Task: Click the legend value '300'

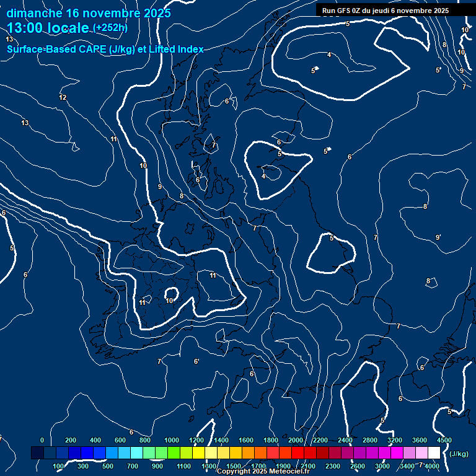Action: click(x=83, y=466)
